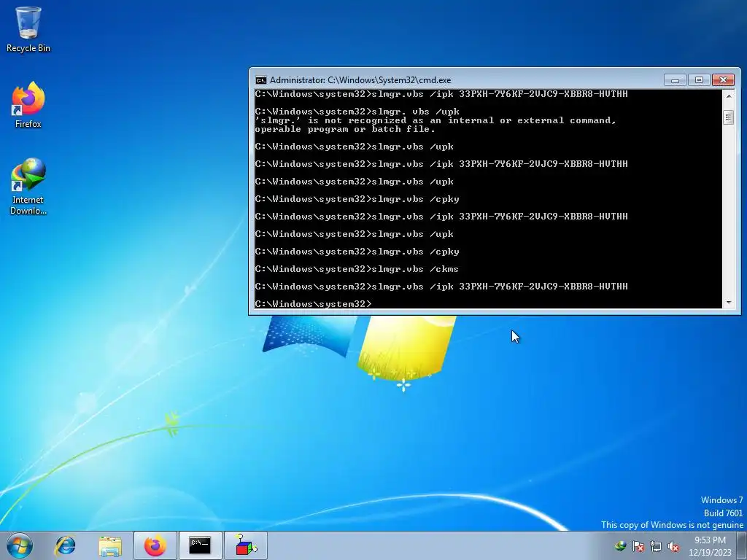
Task: Select the Firefox desktop shortcut
Action: click(28, 105)
